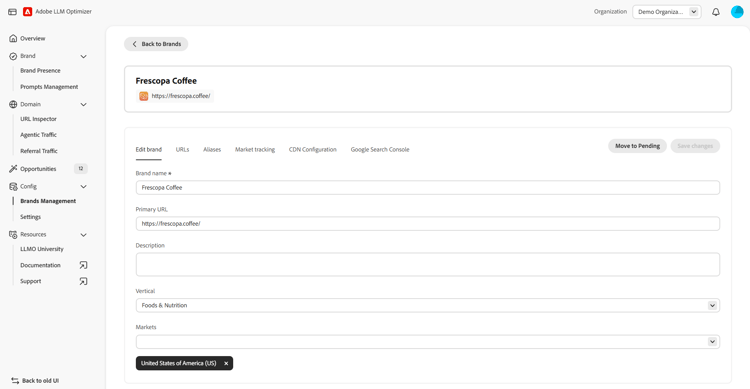Click the Description text area
750x389 pixels.
(428, 265)
